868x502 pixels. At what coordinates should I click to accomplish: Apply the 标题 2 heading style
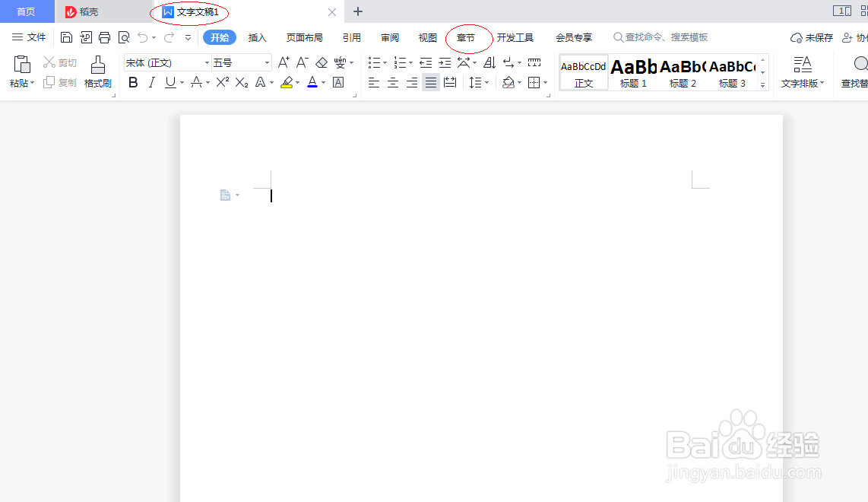[x=683, y=72]
